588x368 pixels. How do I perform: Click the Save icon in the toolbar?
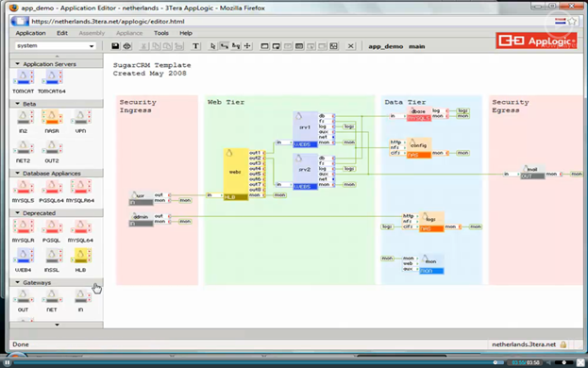pos(115,46)
